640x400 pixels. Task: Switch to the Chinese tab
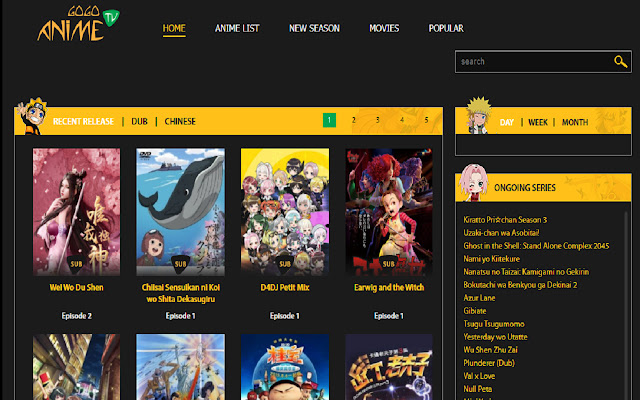click(x=180, y=122)
